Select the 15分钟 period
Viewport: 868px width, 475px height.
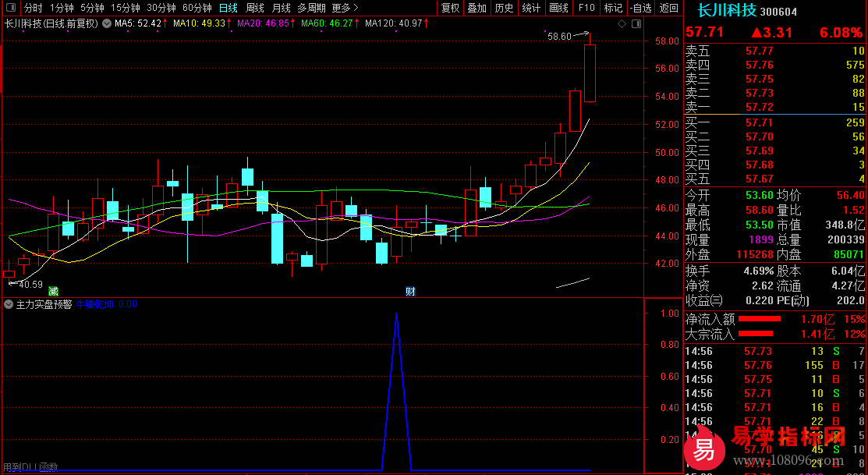[126, 8]
